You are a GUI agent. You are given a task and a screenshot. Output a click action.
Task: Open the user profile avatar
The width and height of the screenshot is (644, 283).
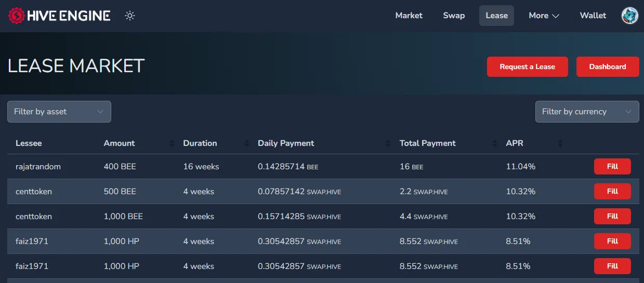coord(630,16)
